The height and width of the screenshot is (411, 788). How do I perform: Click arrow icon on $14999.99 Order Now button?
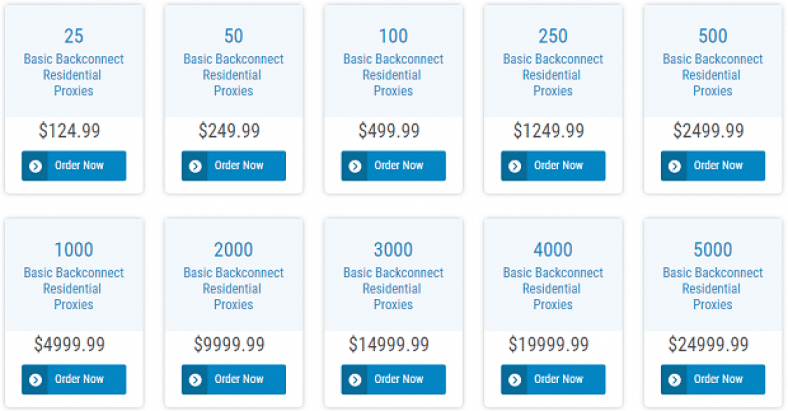(x=355, y=380)
